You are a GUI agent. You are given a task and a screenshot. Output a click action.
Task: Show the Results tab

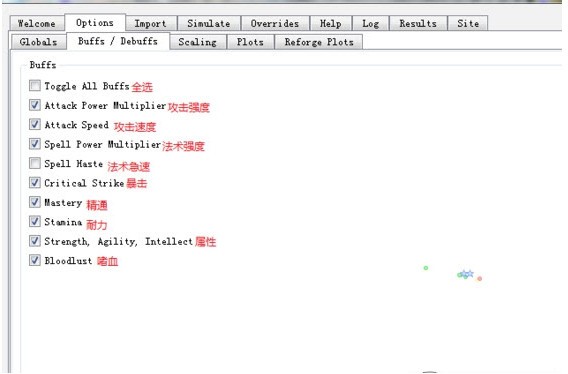click(418, 24)
